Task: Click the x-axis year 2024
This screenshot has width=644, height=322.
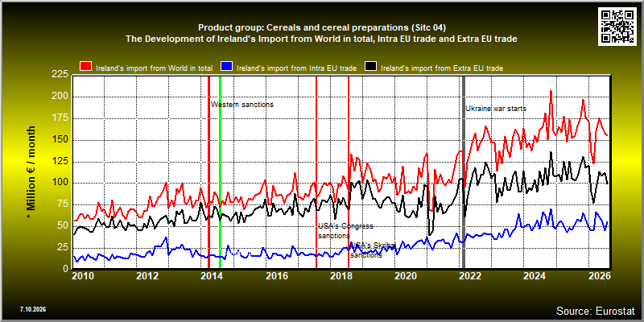Action: (x=534, y=275)
